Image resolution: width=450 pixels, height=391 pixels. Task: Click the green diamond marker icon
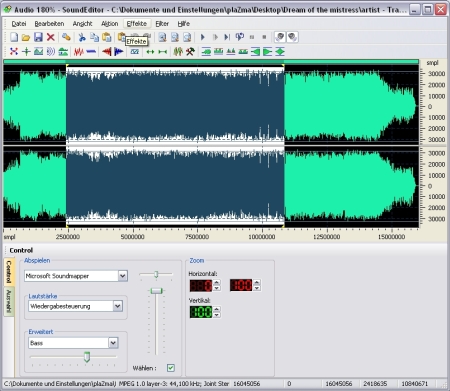(x=280, y=51)
